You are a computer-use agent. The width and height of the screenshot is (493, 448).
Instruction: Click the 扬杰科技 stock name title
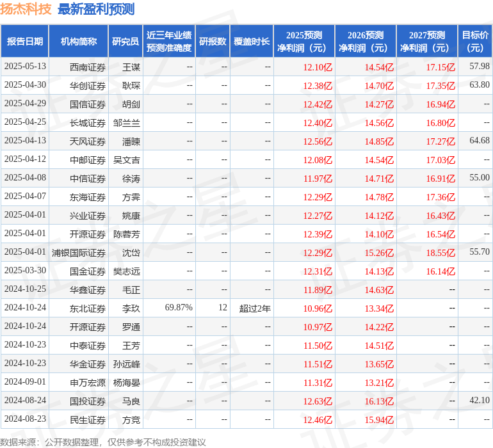point(26,9)
